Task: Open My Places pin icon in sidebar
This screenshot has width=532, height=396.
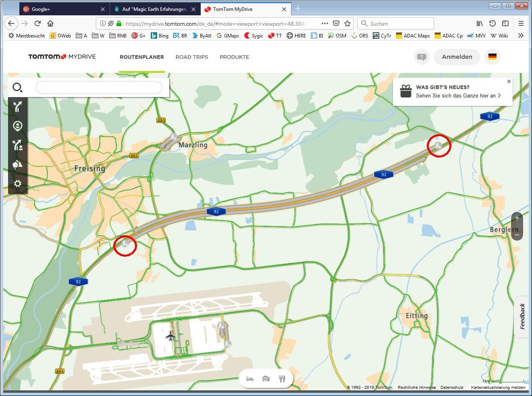Action: (x=18, y=126)
